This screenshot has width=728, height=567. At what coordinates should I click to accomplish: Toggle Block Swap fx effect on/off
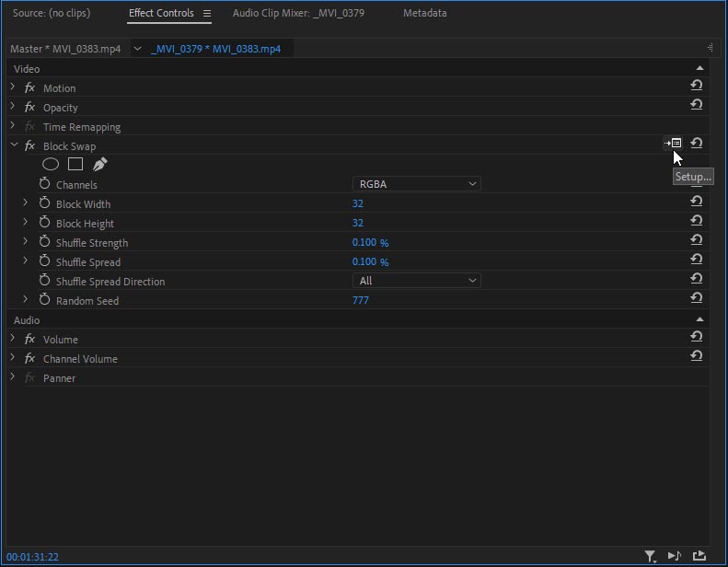click(29, 146)
